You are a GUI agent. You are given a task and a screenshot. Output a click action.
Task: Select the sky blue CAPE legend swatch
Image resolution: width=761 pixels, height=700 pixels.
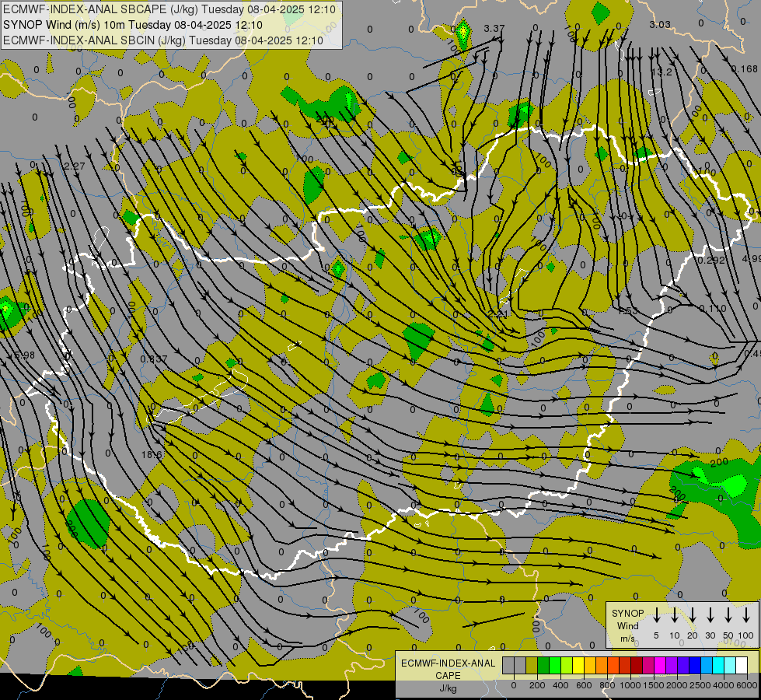tap(707, 665)
